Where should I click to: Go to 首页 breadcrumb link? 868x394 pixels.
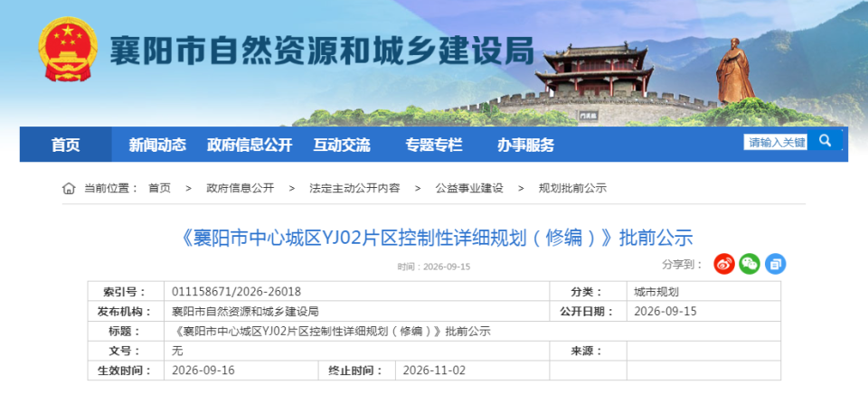tap(159, 189)
